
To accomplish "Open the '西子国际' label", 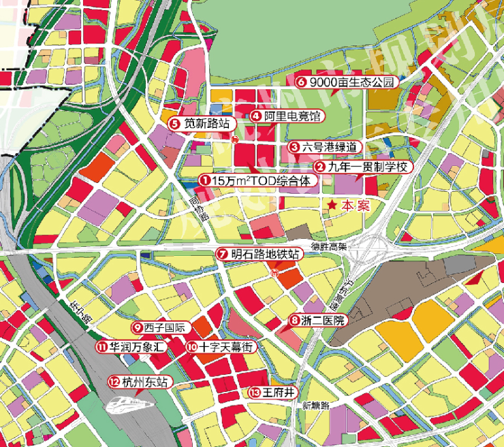I will click(161, 327).
